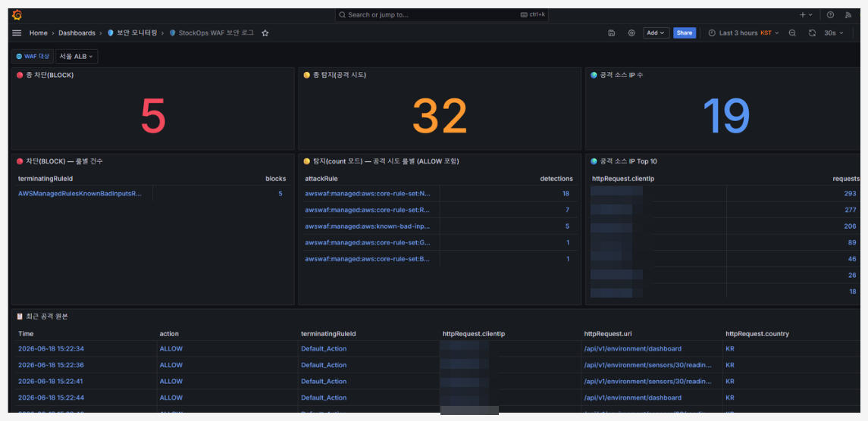Save the dashboard with disk icon
Viewport: 868px width, 421px height.
(x=611, y=33)
